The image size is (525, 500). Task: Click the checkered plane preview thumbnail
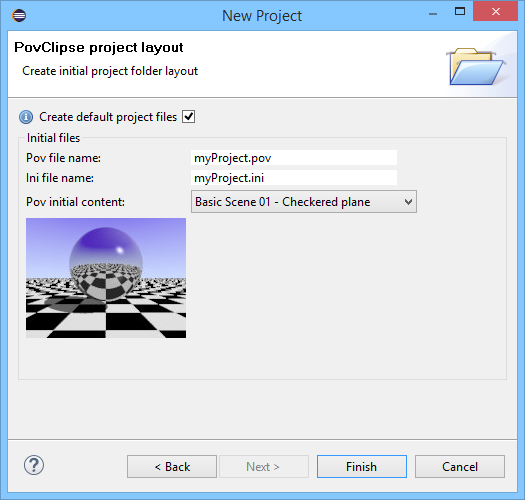coord(106,278)
